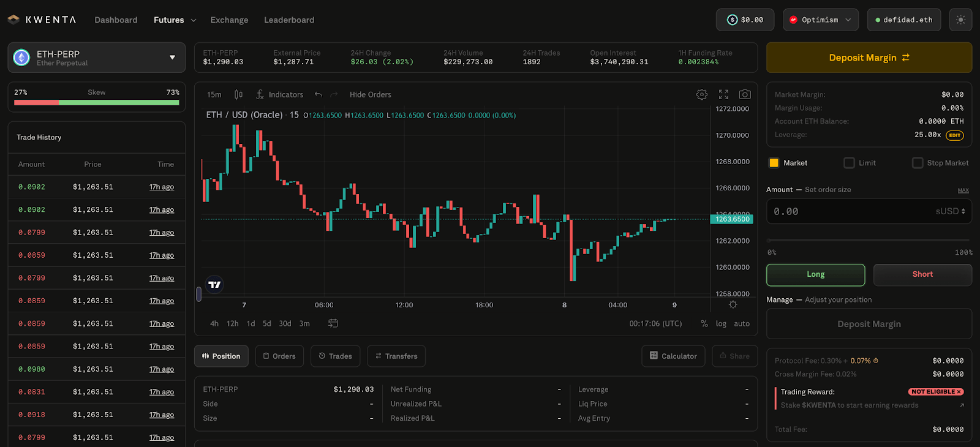The width and height of the screenshot is (980, 447).
Task: Select the Limit order type
Action: (860, 163)
